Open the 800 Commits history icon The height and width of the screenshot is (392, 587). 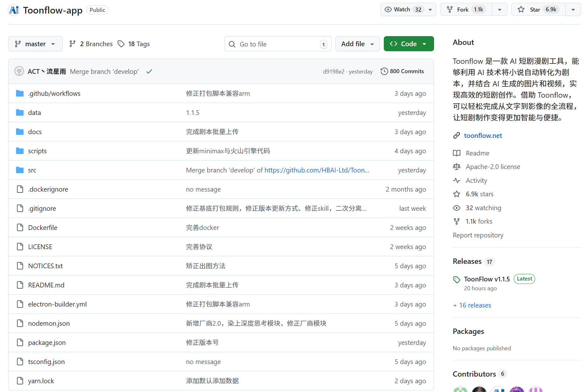[x=384, y=71]
